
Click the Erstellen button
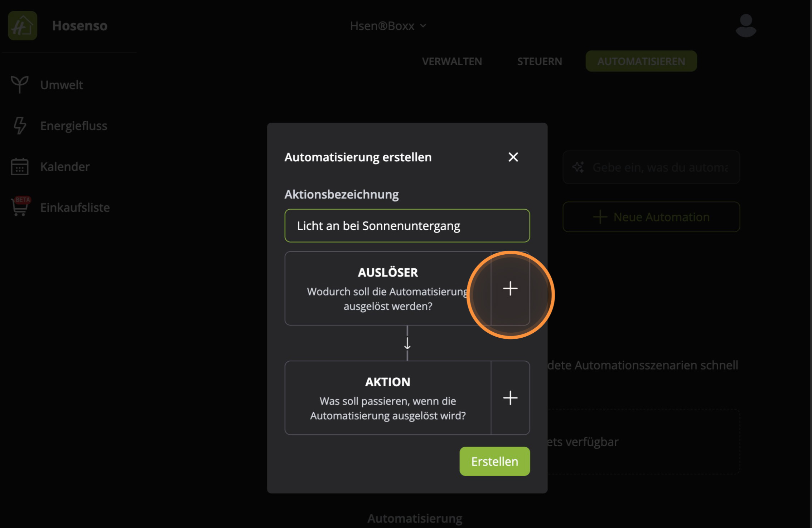coord(494,461)
